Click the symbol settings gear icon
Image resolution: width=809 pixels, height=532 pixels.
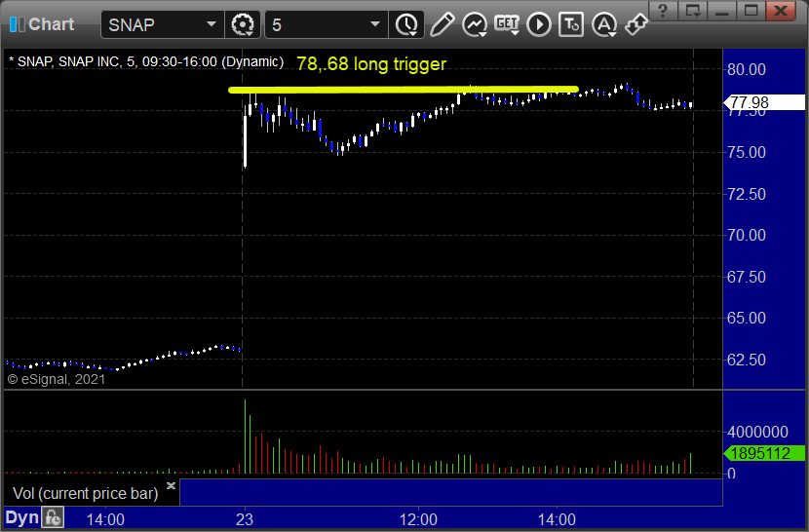coord(243,24)
